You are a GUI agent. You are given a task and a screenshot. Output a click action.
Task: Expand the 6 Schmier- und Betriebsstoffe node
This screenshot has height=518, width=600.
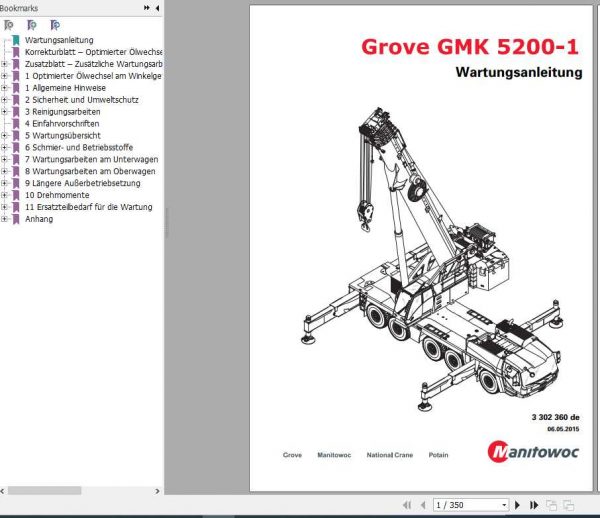(4, 147)
